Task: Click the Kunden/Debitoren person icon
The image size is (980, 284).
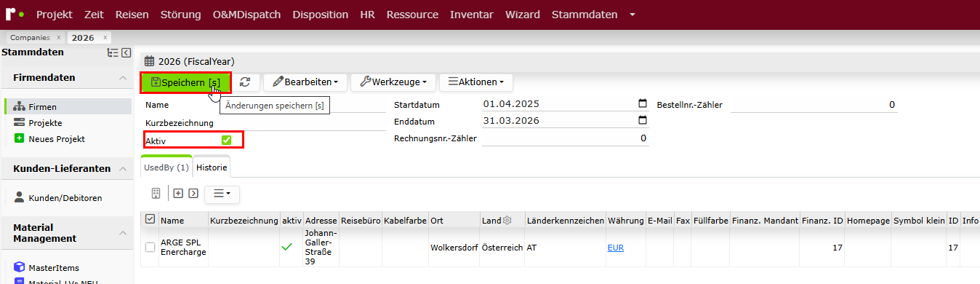Action: click(x=20, y=197)
